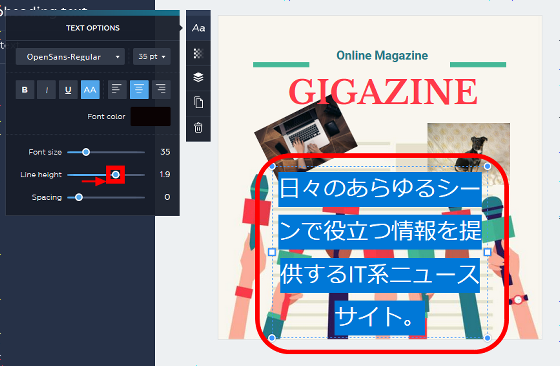Open the Font color swatch
The height and width of the screenshot is (366, 560).
pyautogui.click(x=150, y=116)
